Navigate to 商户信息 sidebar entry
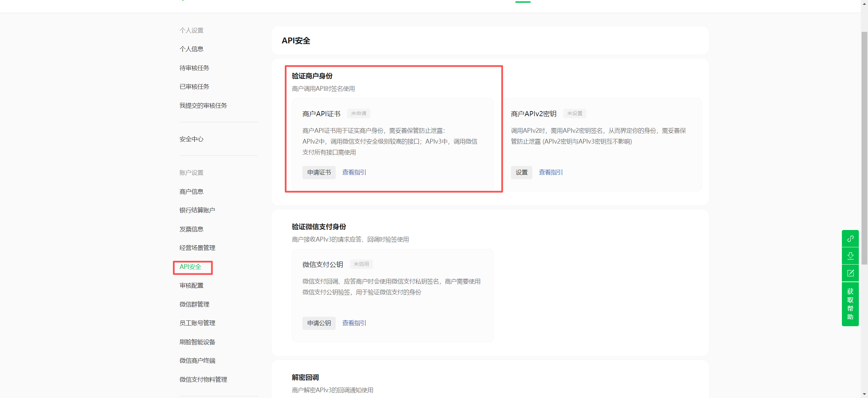Screen dimensions: 868x398 (192, 192)
